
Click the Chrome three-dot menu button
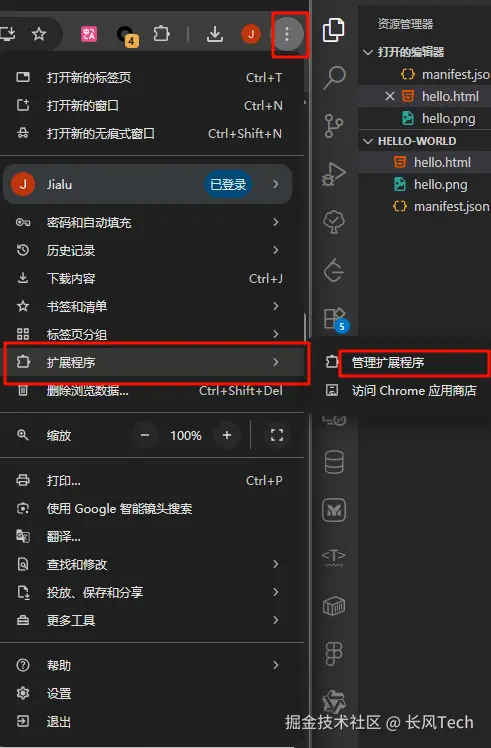287,34
